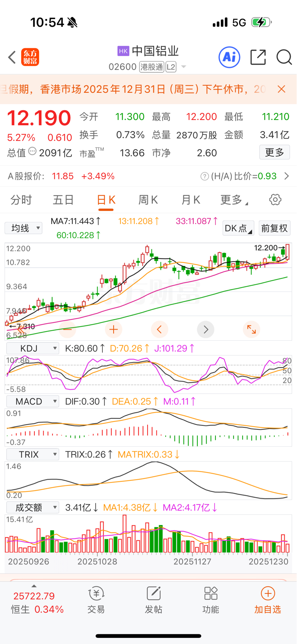Tap the HK market badge
This screenshot has height=644, width=297.
coord(123,51)
